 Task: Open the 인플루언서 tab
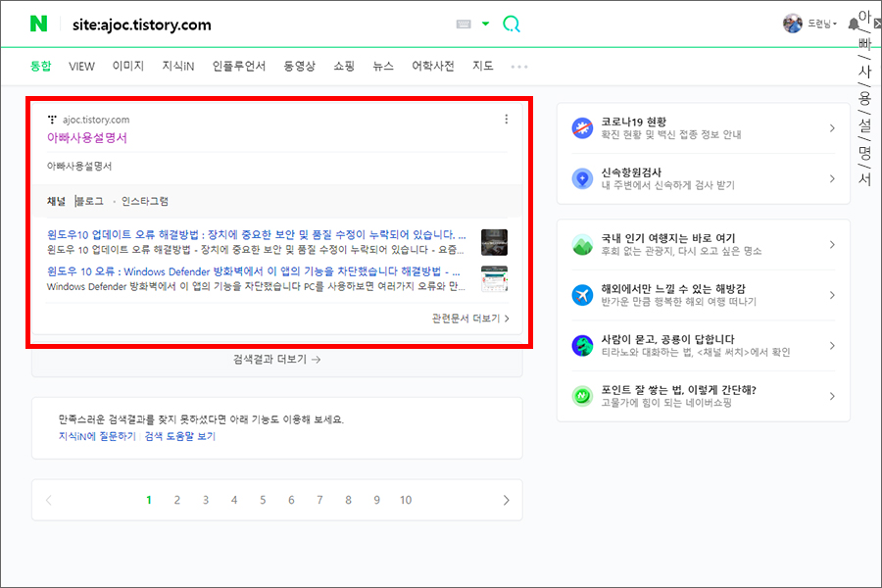[238, 67]
